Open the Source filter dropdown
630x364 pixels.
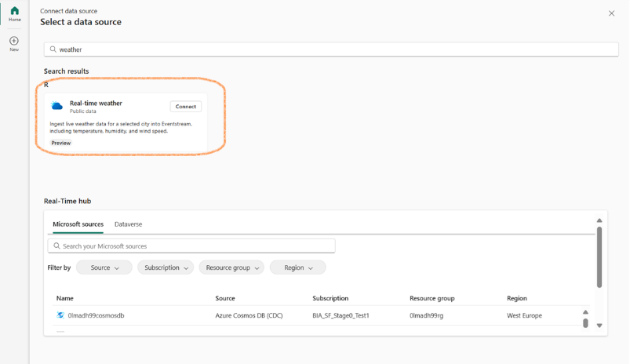(104, 268)
